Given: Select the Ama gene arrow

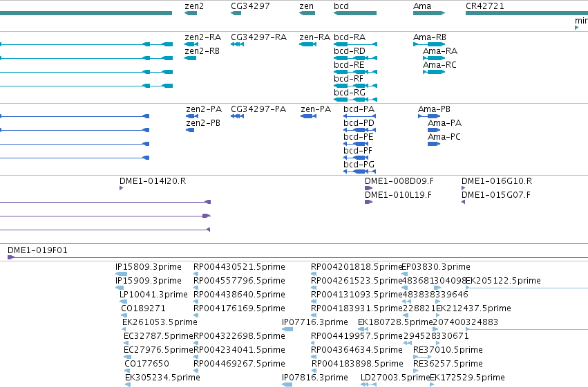Looking at the screenshot, I should tap(429, 13).
